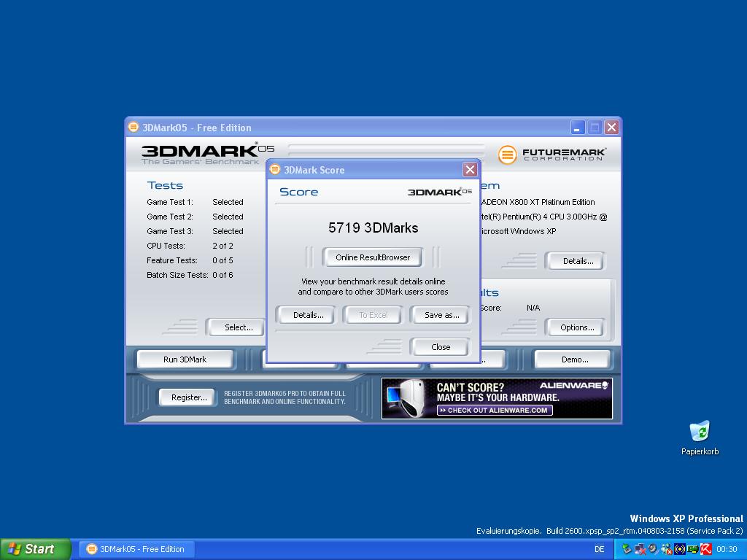The image size is (747, 560).
Task: Click the Check Out Alienware.com link
Action: (x=495, y=410)
